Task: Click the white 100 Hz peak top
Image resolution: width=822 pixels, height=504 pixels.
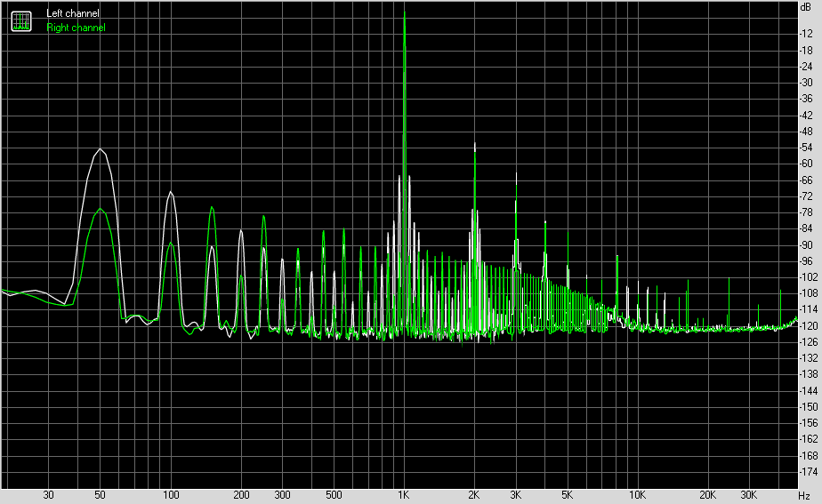Action: [x=171, y=193]
